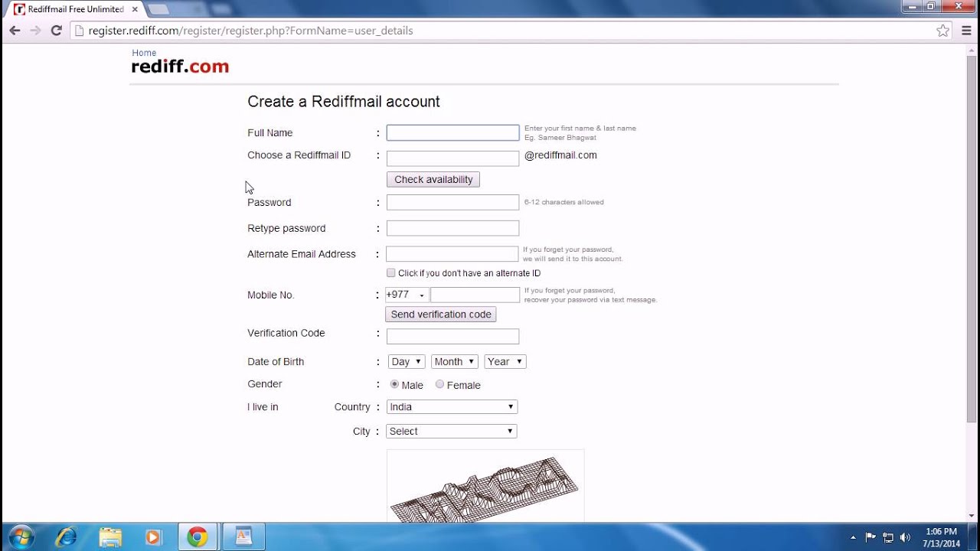980x551 pixels.
Task: Click the Password input field
Action: pyautogui.click(x=452, y=202)
